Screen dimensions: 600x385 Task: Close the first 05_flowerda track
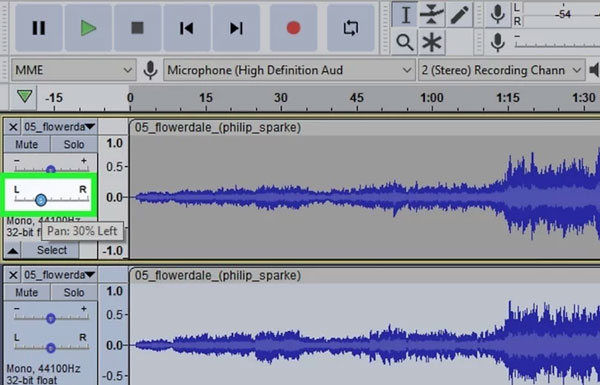[x=13, y=127]
